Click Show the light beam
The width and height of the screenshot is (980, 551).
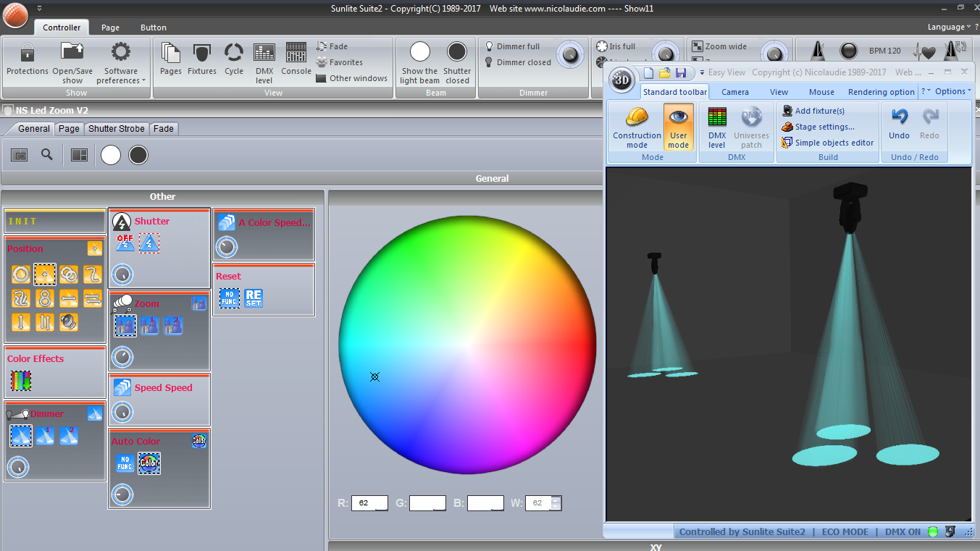(x=419, y=62)
